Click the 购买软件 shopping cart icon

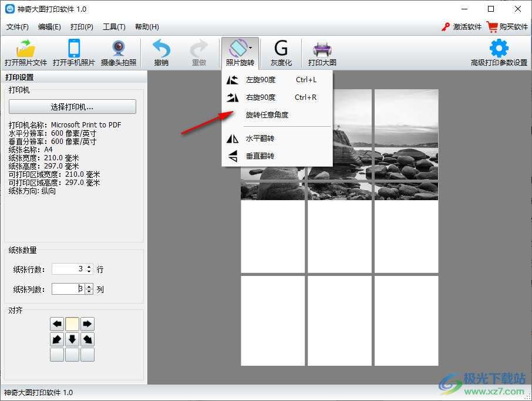pos(492,27)
